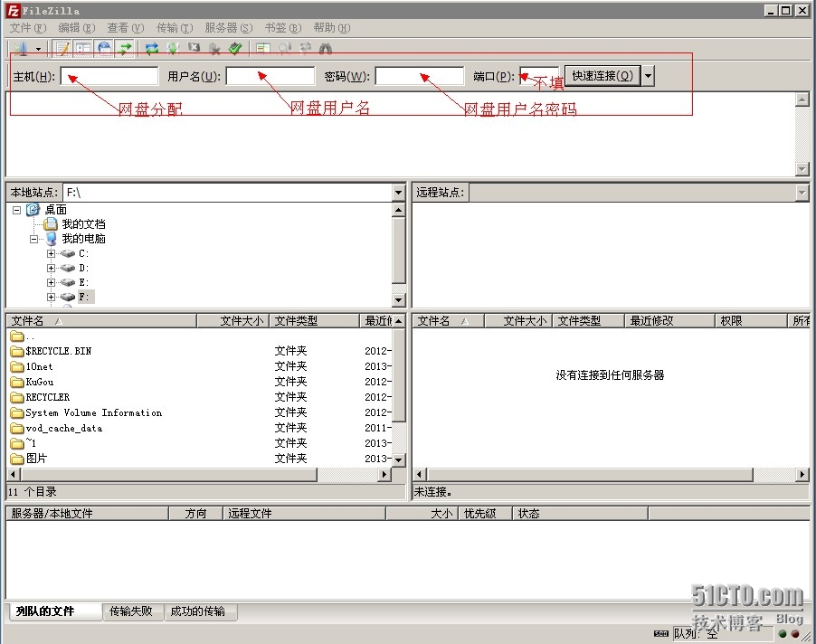The width and height of the screenshot is (816, 644).
Task: Collapse the 桌面 tree node
Action: point(16,210)
